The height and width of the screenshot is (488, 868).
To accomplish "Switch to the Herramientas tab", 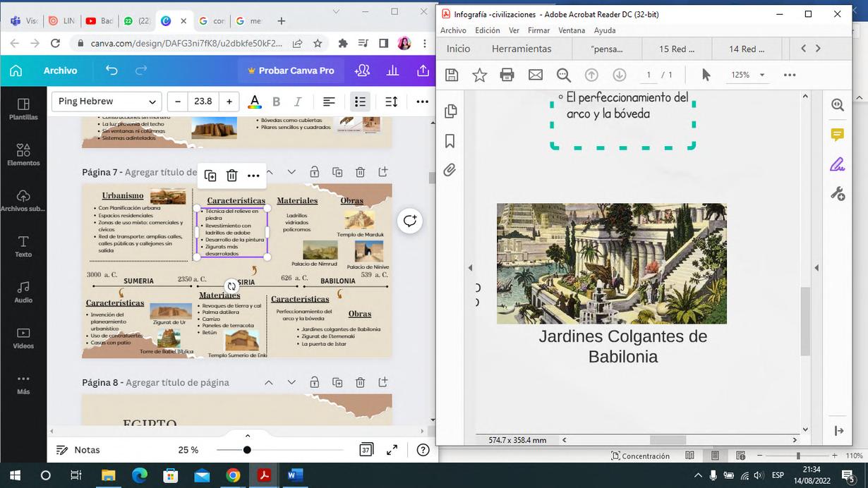I will tap(522, 49).
